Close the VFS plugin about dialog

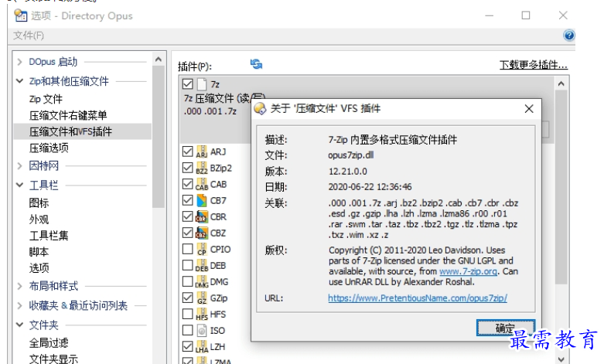(529, 109)
